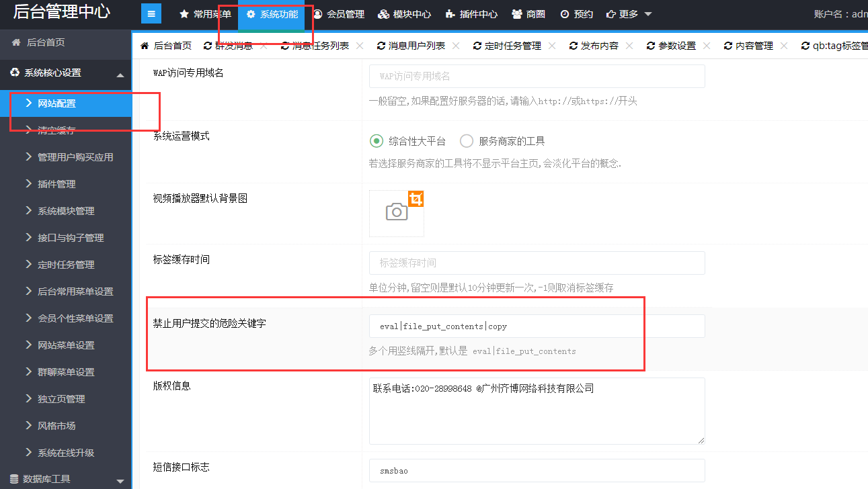Click the 版权信息 text area
The image size is (868, 489).
537,410
